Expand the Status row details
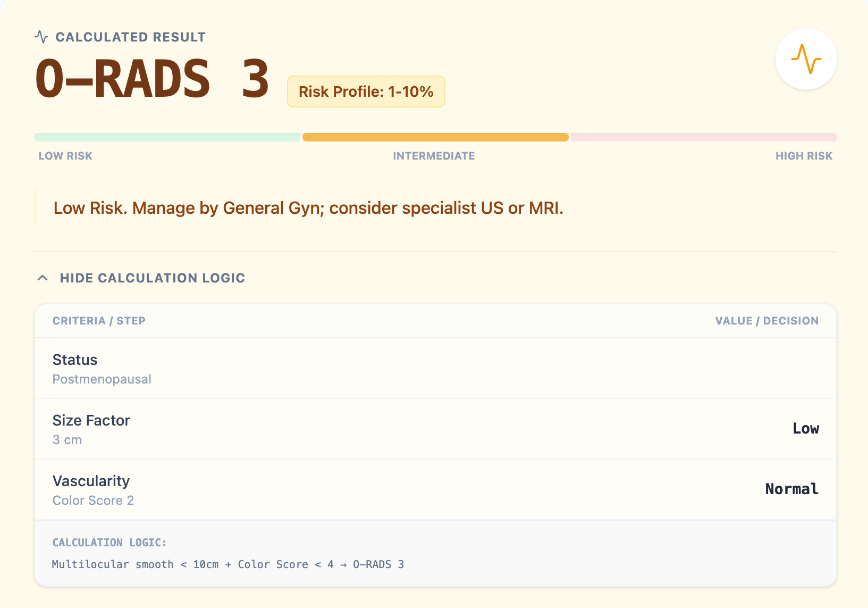This screenshot has height=608, width=868. 102,368
